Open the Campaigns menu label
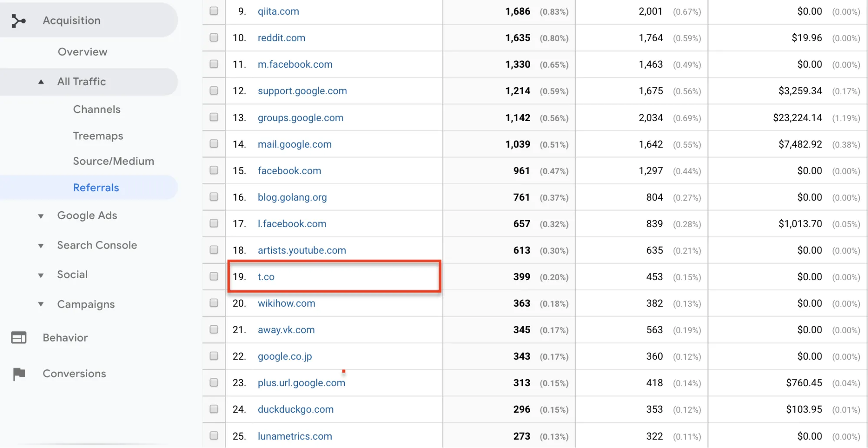 (x=86, y=304)
